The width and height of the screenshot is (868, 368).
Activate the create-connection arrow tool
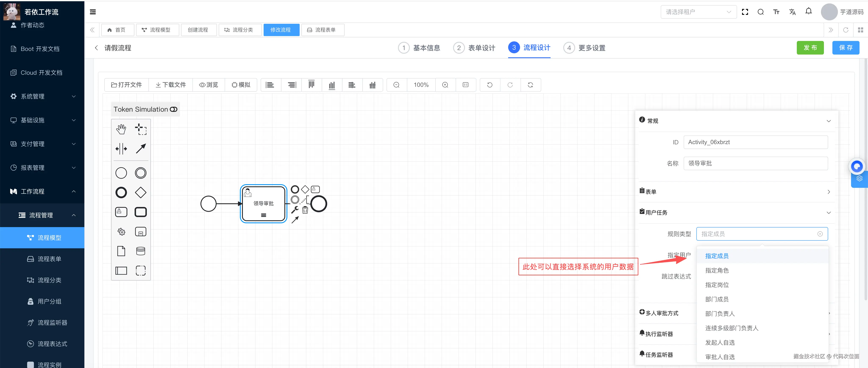tap(141, 148)
